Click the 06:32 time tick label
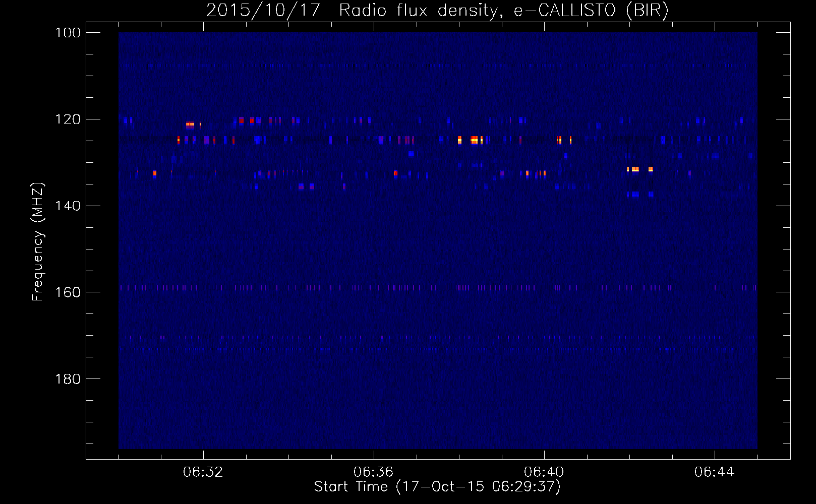This screenshot has width=816, height=504. click(203, 472)
